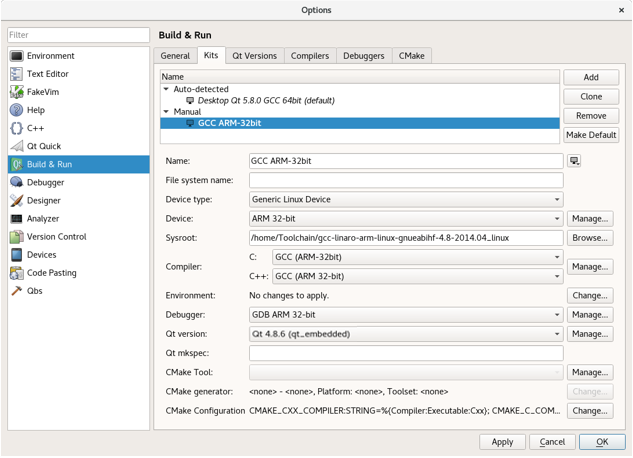Cancel the Options dialog
Viewport: 633px width, 458px height.
click(552, 442)
